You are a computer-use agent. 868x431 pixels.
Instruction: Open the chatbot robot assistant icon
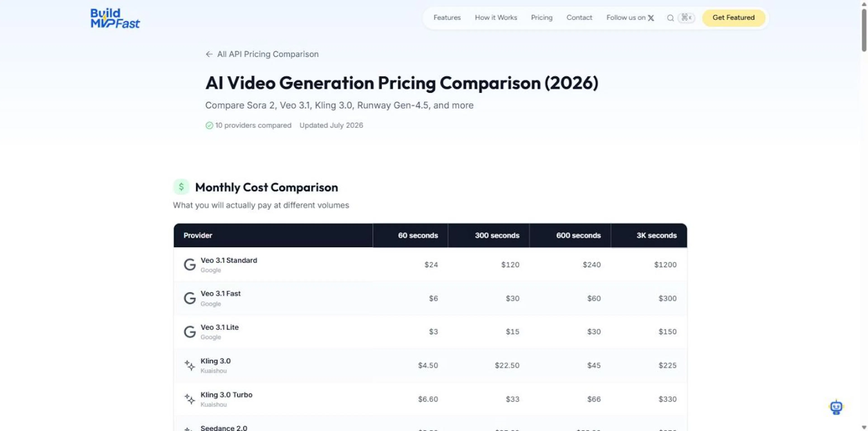(836, 407)
